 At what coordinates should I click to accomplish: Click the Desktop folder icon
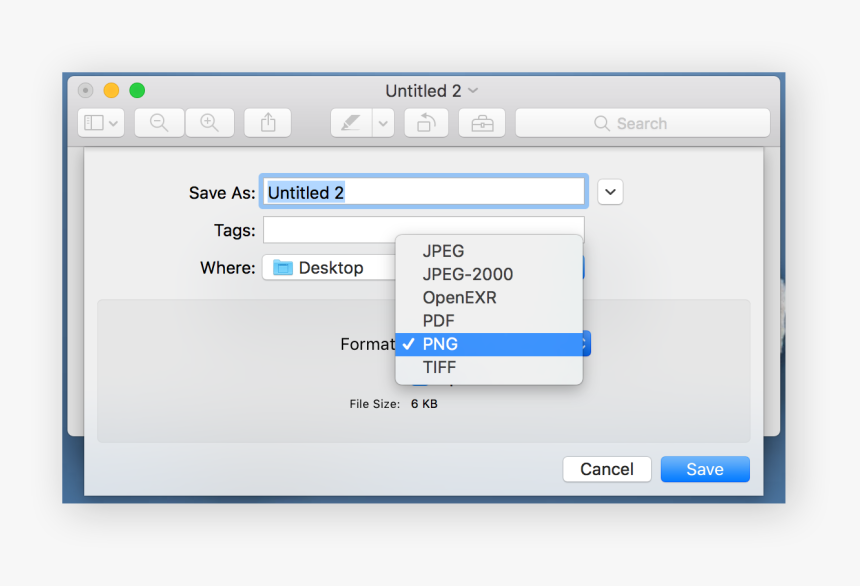coord(283,268)
